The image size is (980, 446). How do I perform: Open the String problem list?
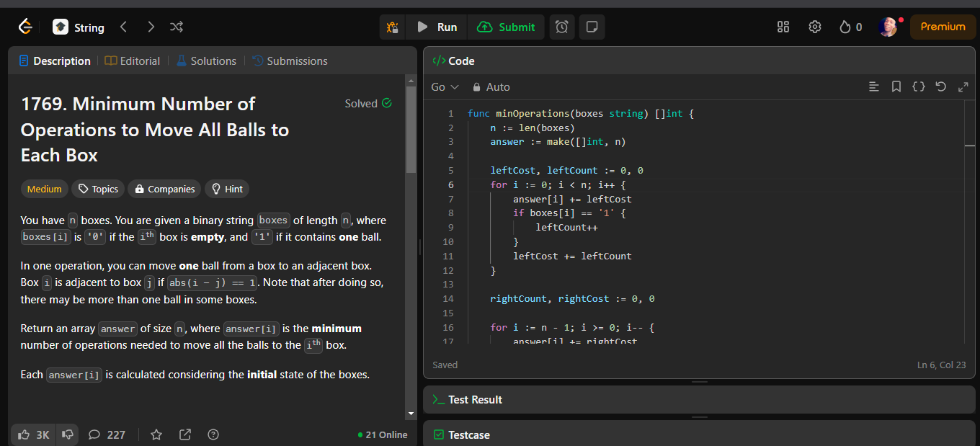coord(79,27)
